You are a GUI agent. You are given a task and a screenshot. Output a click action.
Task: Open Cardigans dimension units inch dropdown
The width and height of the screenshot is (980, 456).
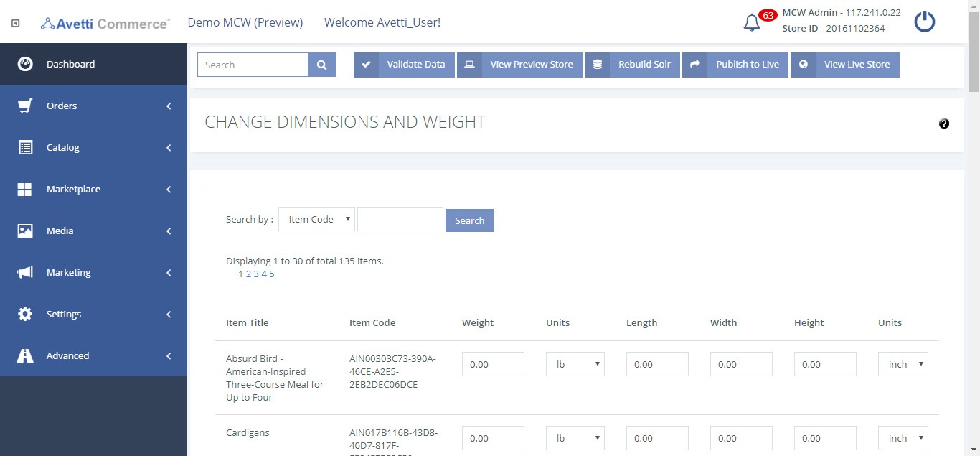[903, 438]
